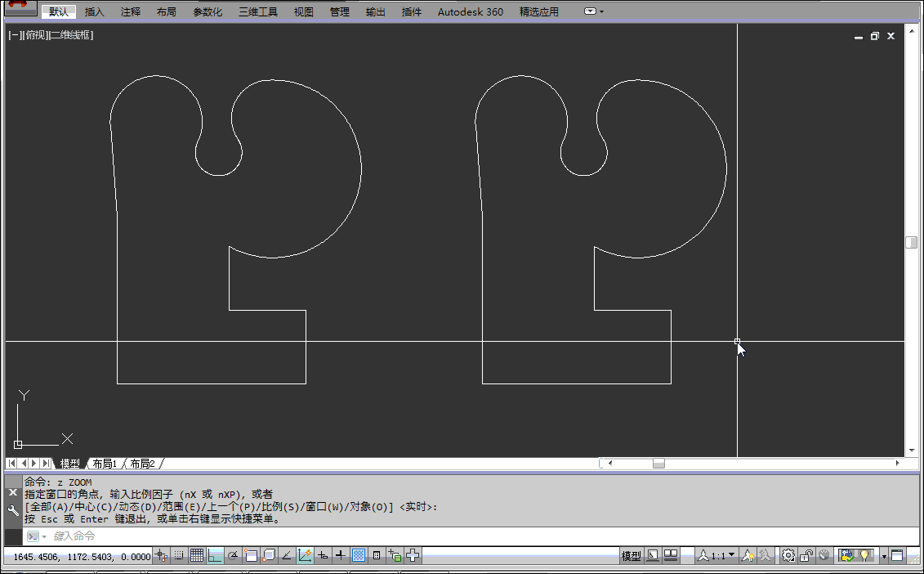Toggle Grid Display in status bar

pyautogui.click(x=197, y=555)
